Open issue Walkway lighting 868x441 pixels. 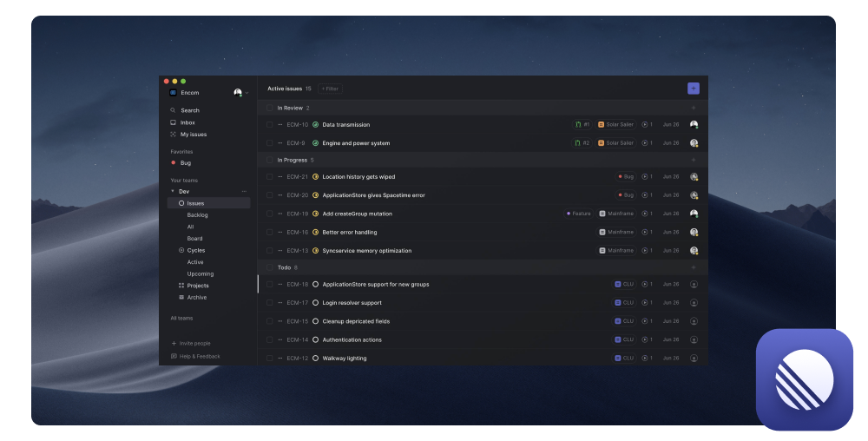click(x=345, y=358)
